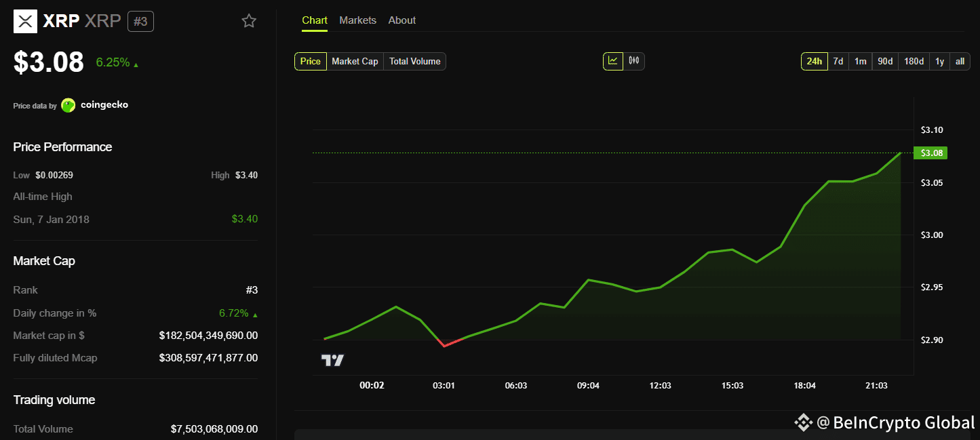Click the Low value $0.00269
980x440 pixels.
(x=54, y=175)
